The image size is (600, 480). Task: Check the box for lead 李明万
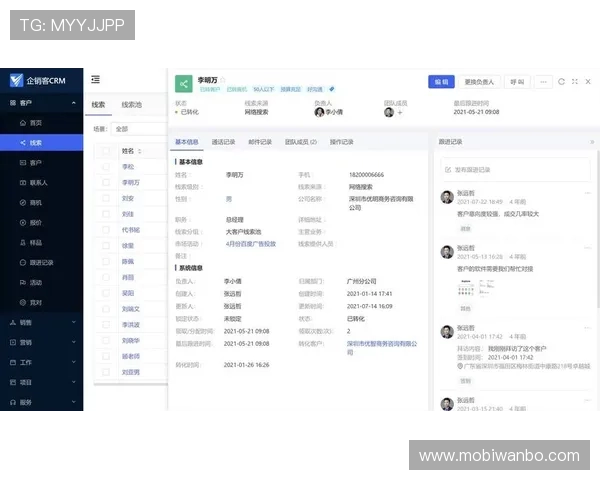coord(106,182)
